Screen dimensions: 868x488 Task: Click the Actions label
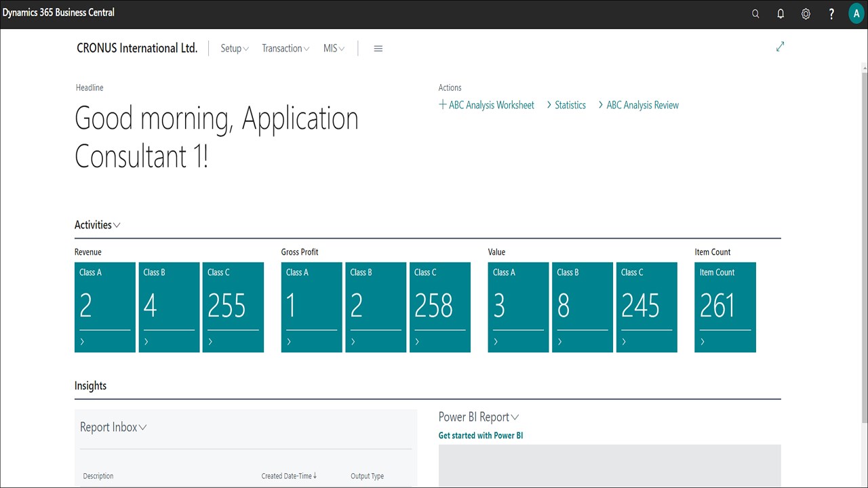(450, 87)
